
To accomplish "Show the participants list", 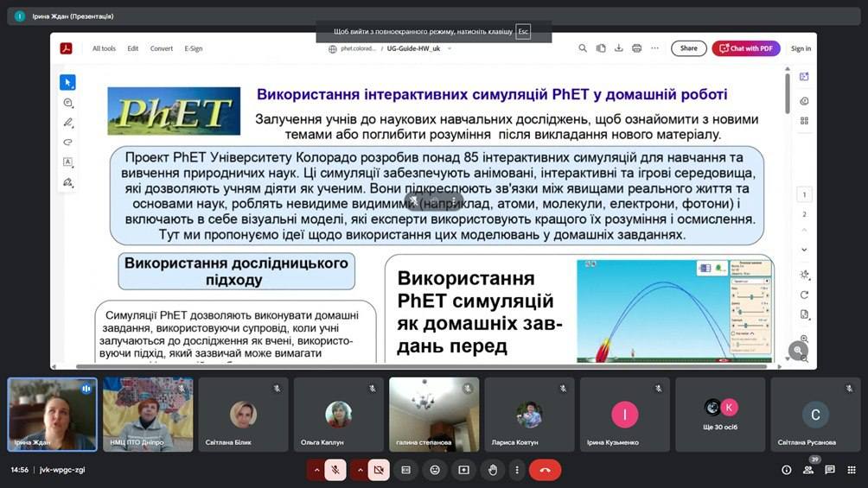I will (808, 470).
